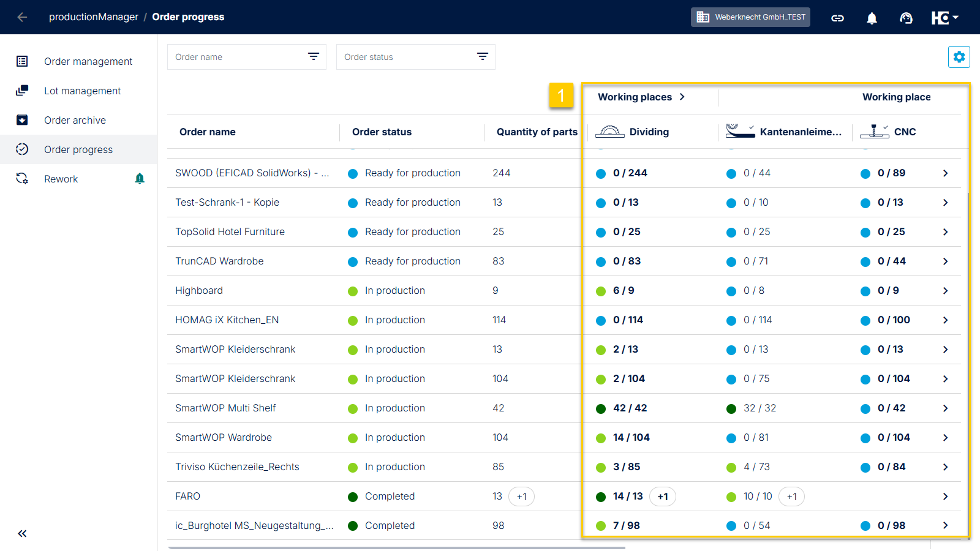The width and height of the screenshot is (980, 551).
Task: Open Lot management in sidebar
Action: [82, 91]
